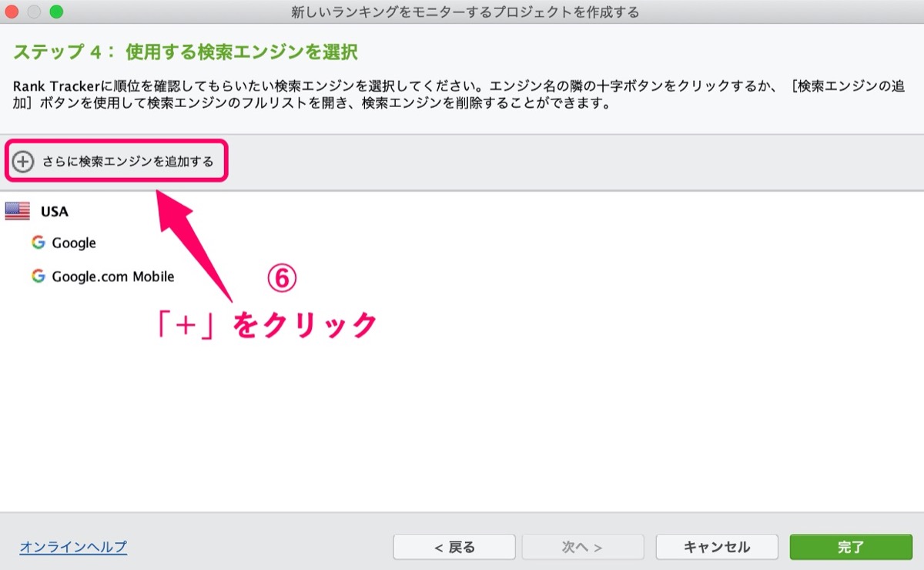The image size is (924, 570).
Task: Cancel the wizard with キャンセル
Action: tap(716, 548)
